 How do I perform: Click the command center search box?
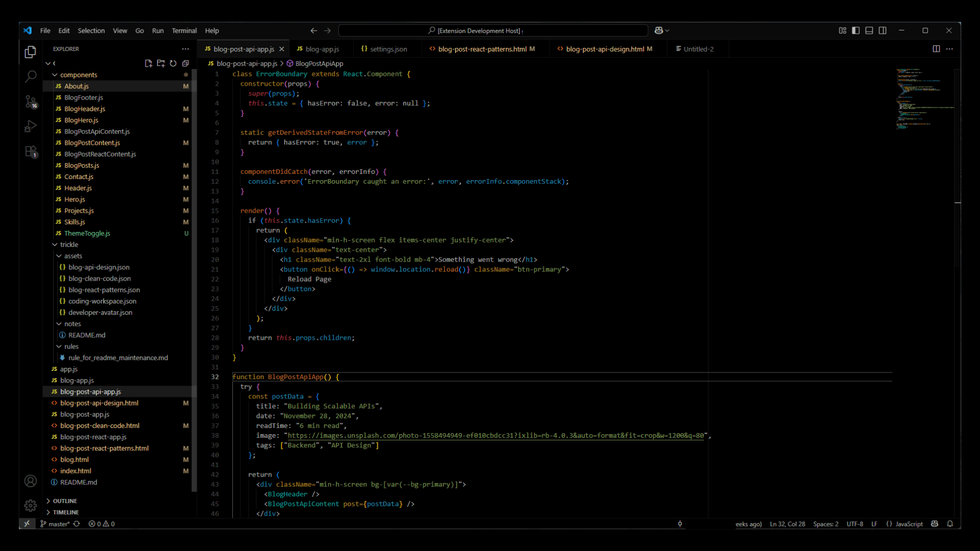493,31
